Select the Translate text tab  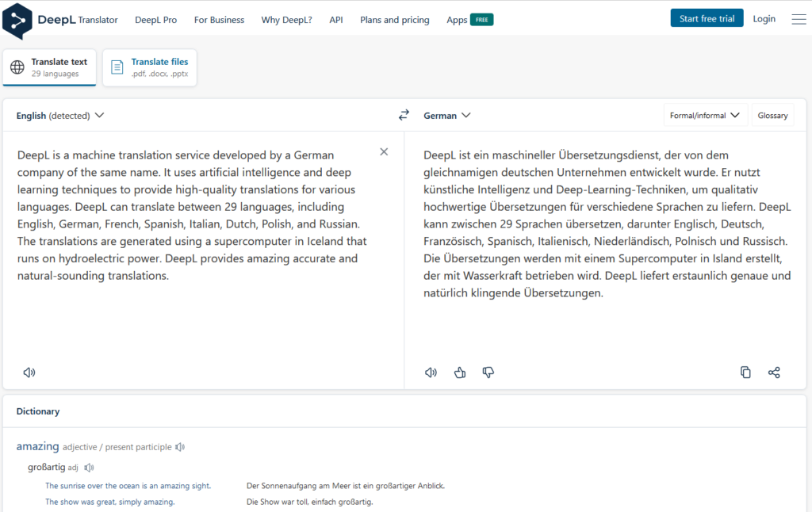(49, 67)
